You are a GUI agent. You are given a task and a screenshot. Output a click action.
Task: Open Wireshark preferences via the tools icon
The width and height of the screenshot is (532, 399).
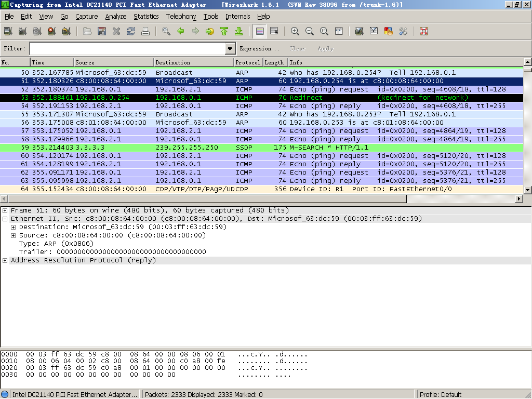pos(403,31)
